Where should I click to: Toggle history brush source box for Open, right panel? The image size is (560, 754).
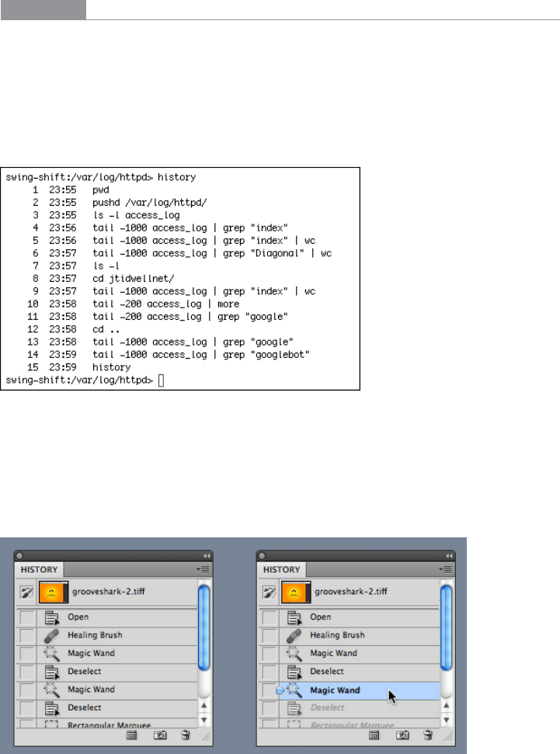(x=270, y=617)
